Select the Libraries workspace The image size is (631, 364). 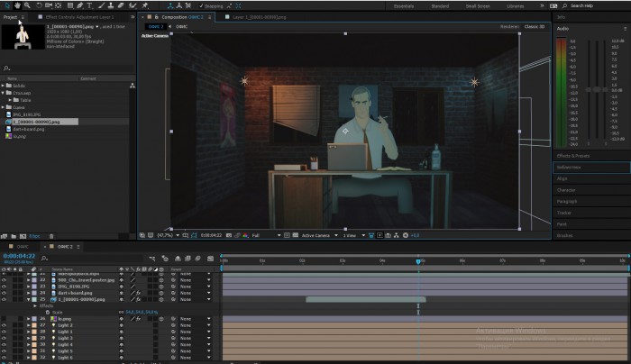(515, 6)
